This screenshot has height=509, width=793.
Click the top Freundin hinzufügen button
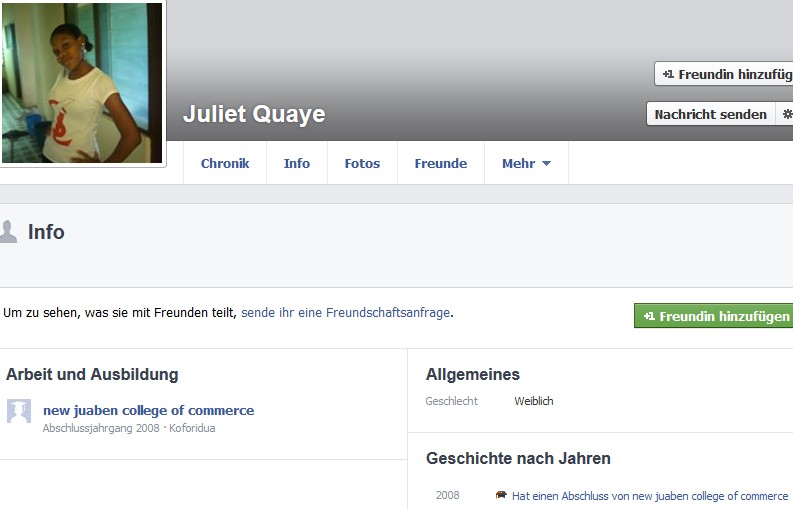[724, 74]
